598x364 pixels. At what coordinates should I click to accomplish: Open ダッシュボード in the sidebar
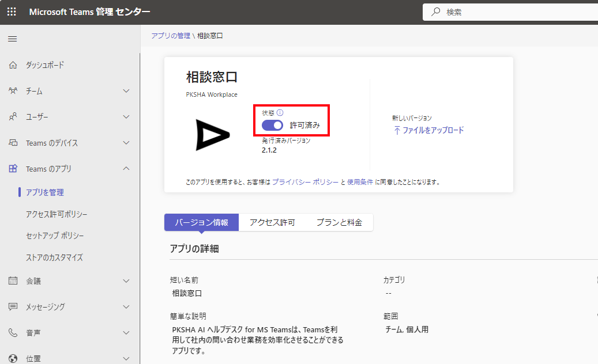[x=45, y=65]
